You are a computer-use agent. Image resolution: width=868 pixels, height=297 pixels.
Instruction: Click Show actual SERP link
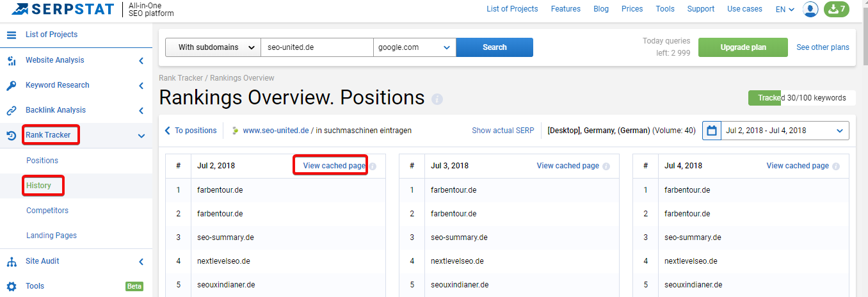coord(503,131)
